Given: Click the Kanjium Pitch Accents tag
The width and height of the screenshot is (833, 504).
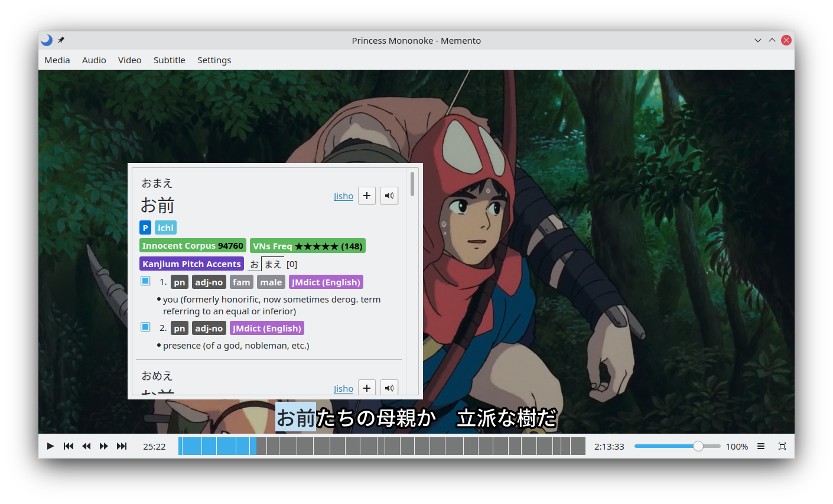Looking at the screenshot, I should (x=191, y=264).
